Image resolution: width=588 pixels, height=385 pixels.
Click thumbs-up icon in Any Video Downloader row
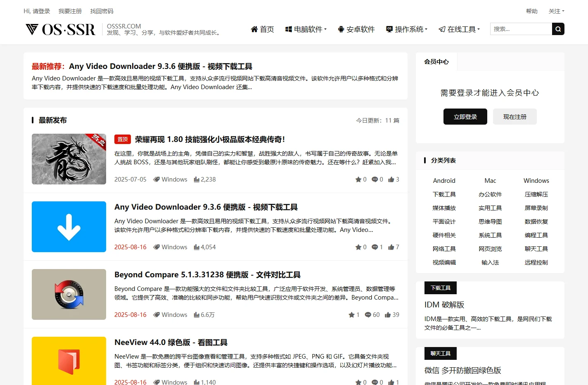[x=391, y=247]
